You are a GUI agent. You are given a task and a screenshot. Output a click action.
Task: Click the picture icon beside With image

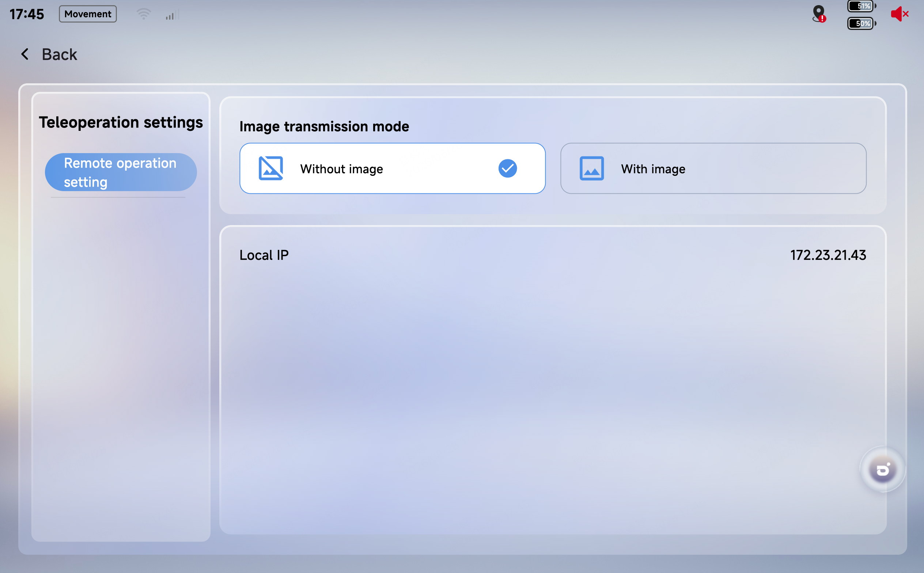click(x=592, y=168)
